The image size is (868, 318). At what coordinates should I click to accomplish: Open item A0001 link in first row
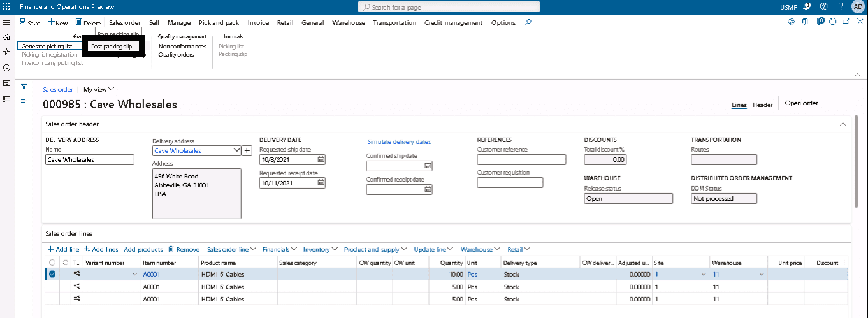[150, 274]
